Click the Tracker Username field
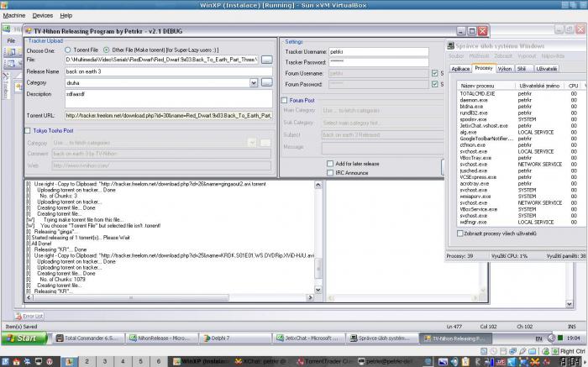The height and width of the screenshot is (367, 588). pos(379,52)
